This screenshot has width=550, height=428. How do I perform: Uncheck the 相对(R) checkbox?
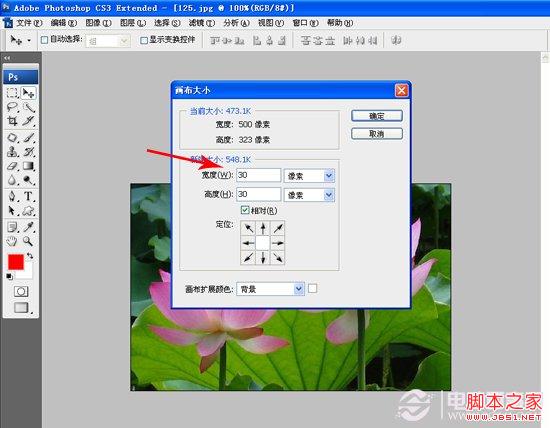pos(245,210)
